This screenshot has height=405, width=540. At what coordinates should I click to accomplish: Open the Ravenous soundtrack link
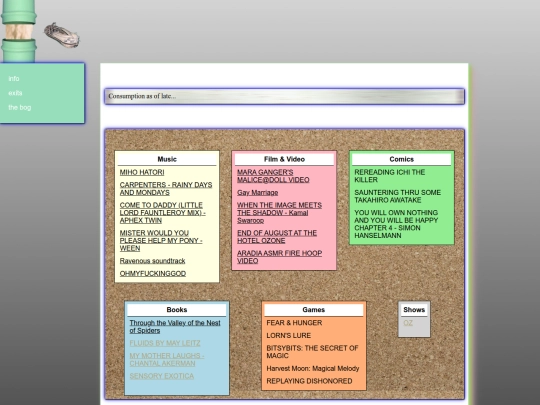pyautogui.click(x=153, y=261)
